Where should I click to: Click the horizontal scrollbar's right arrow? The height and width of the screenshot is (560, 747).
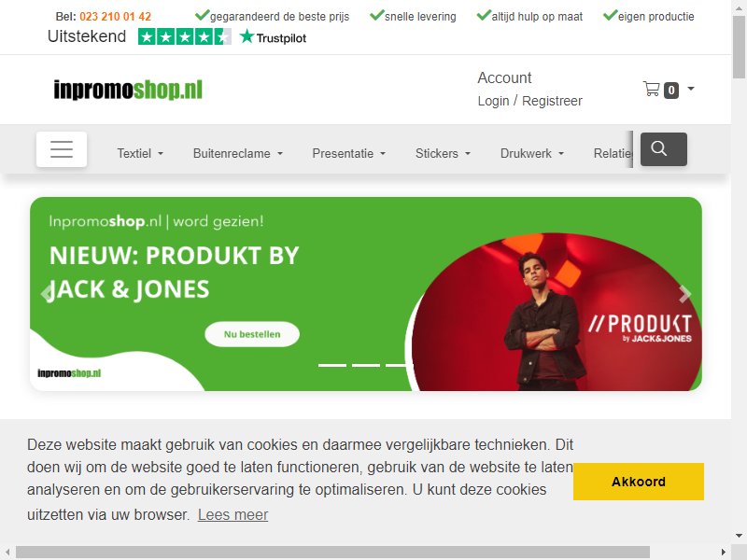(x=723, y=552)
